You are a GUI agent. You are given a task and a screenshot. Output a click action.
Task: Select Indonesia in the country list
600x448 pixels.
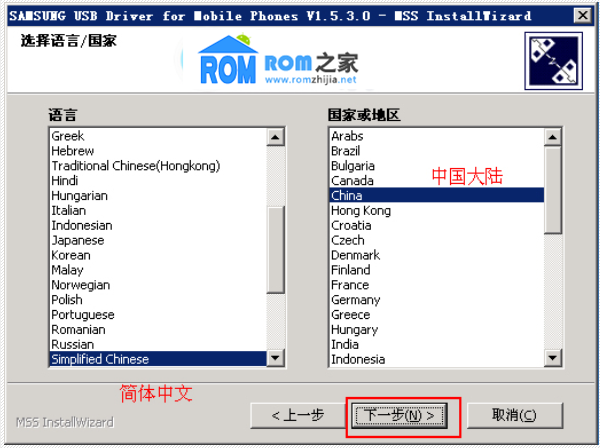pyautogui.click(x=437, y=359)
